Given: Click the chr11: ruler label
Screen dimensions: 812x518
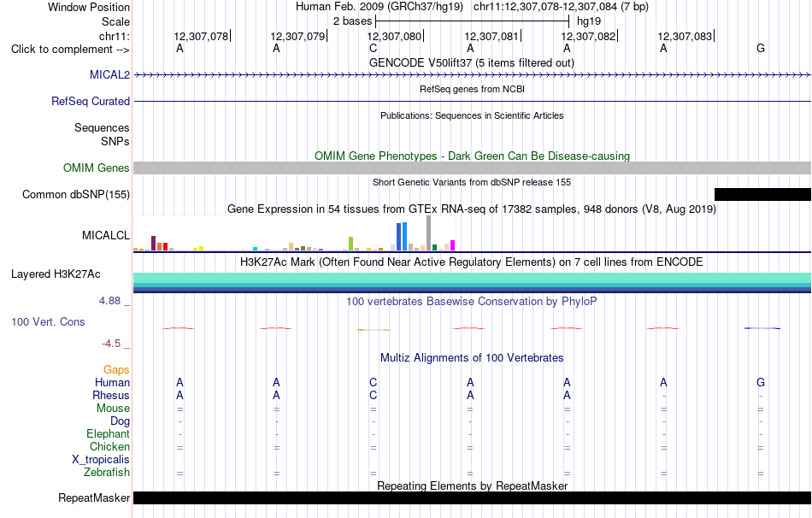Looking at the screenshot, I should coord(115,36).
